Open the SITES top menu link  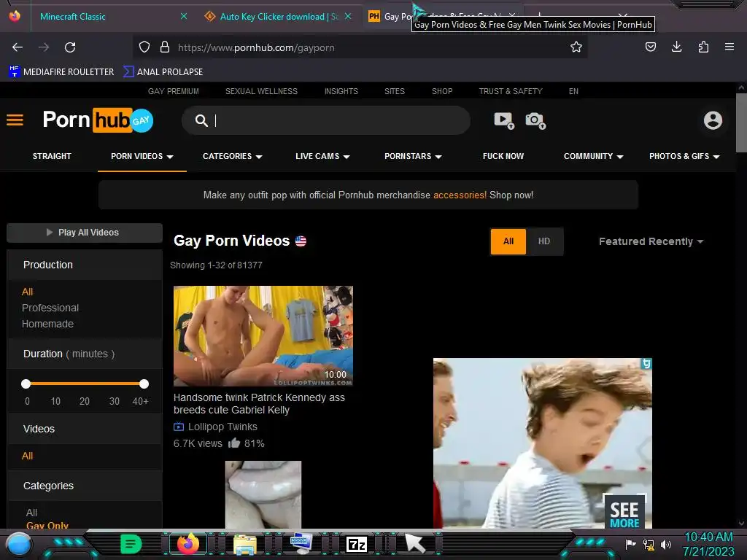coord(395,91)
